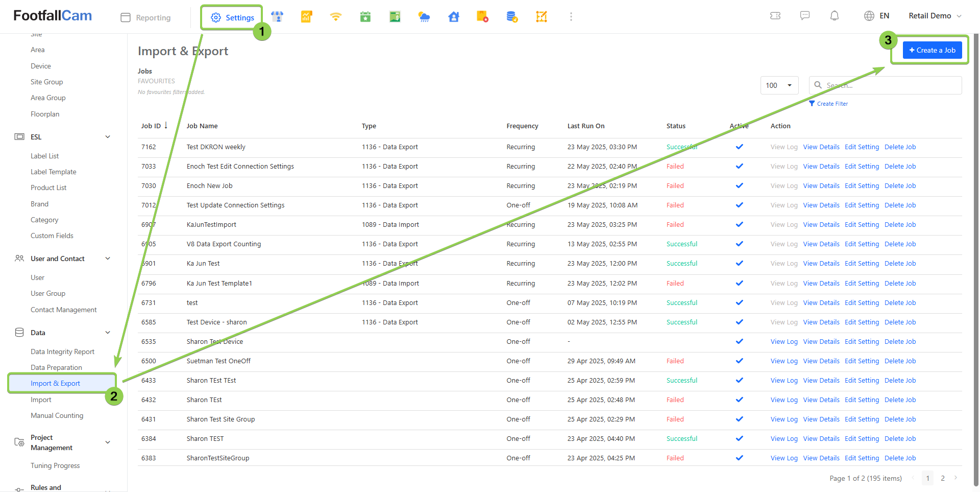Image resolution: width=980 pixels, height=492 pixels.
Task: Open the 100 rows-per-page dropdown
Action: [x=779, y=85]
